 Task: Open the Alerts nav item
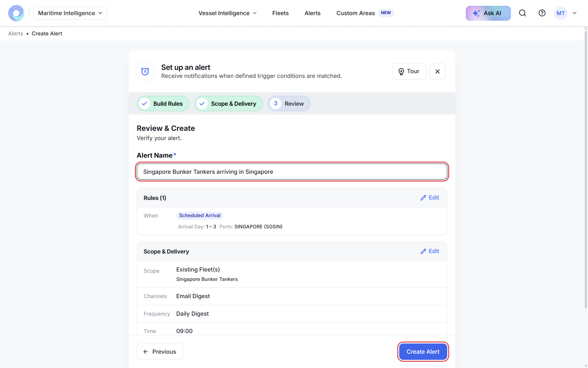pyautogui.click(x=312, y=13)
